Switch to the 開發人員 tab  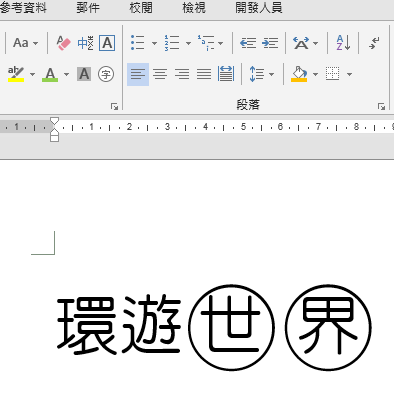259,8
